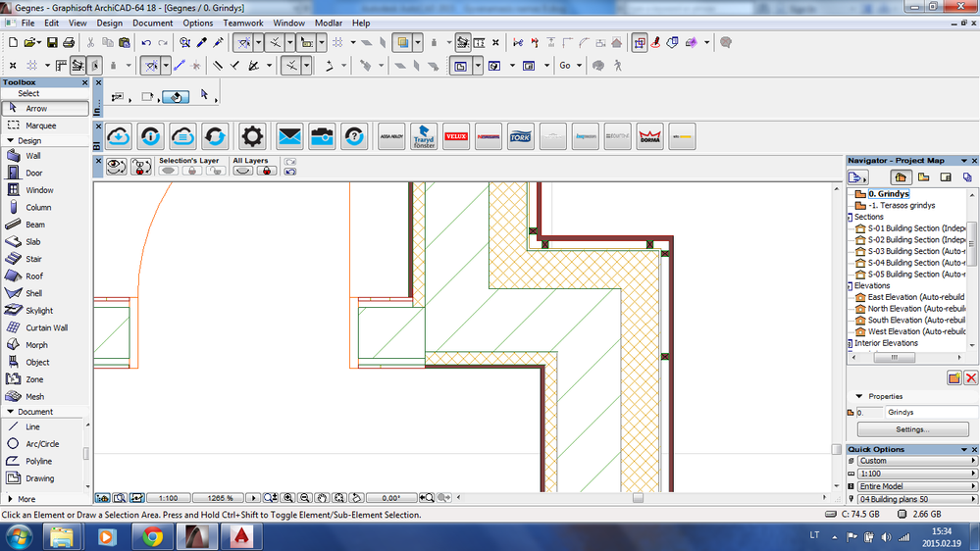This screenshot has width=980, height=551.
Task: Click the gear settings icon in Modlar toolbar
Action: (253, 136)
